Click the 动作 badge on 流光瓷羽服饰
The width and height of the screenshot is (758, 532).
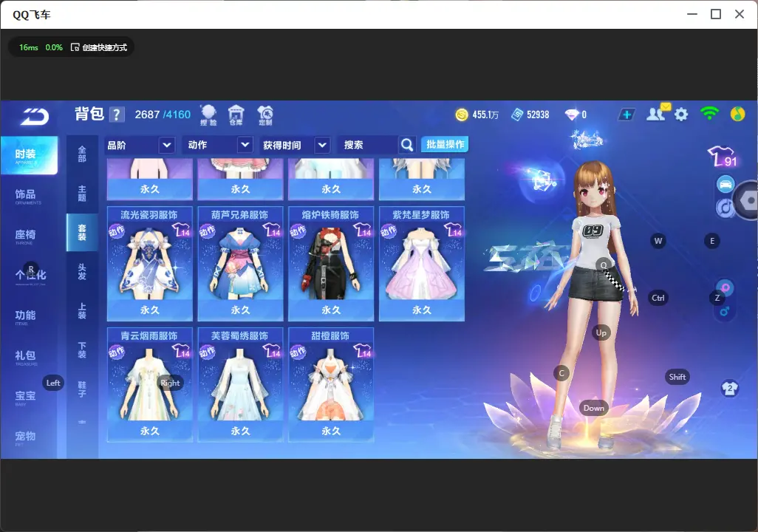point(116,231)
